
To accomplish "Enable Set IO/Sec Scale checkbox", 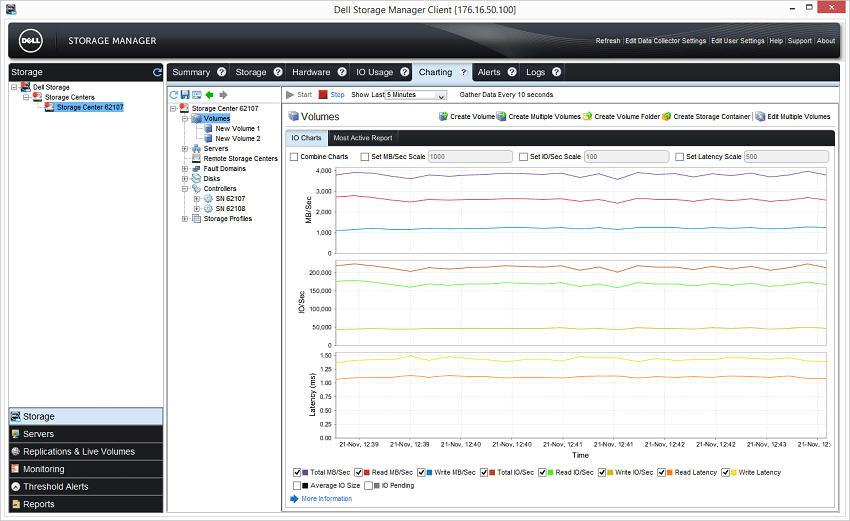I will pyautogui.click(x=524, y=157).
